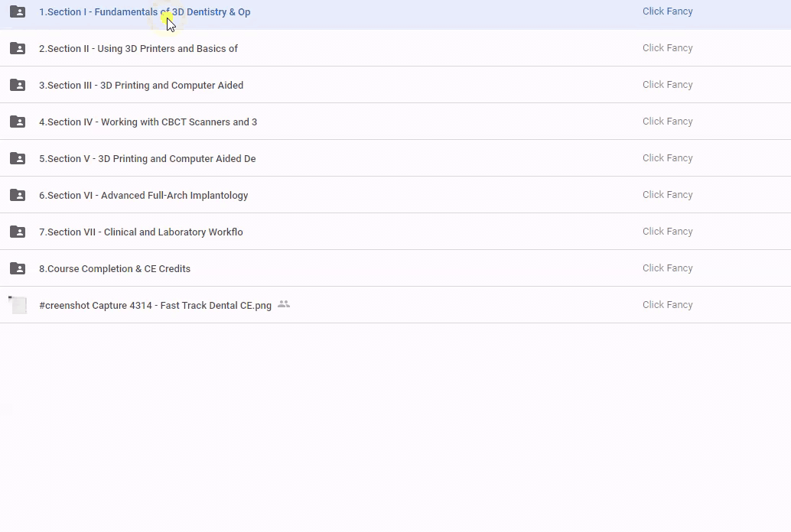Image resolution: width=791 pixels, height=532 pixels.
Task: Click shared folder icon for Section VI
Action: pos(18,195)
